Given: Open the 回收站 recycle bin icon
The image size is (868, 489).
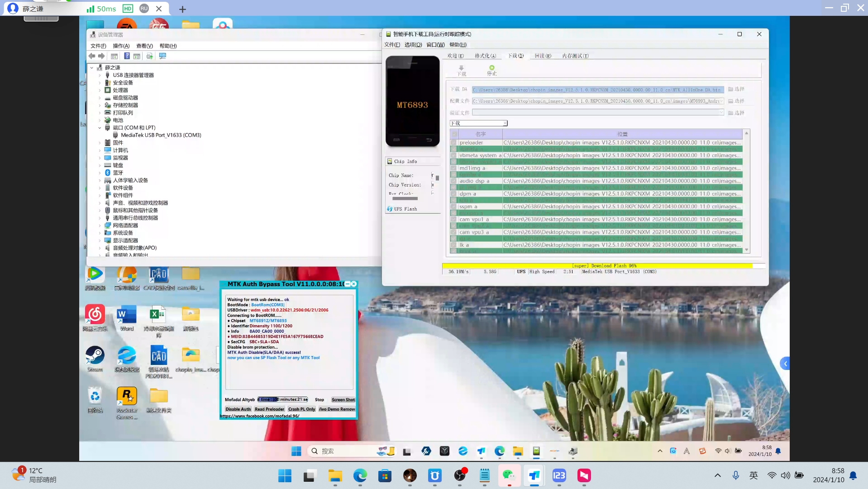Looking at the screenshot, I should 95,400.
